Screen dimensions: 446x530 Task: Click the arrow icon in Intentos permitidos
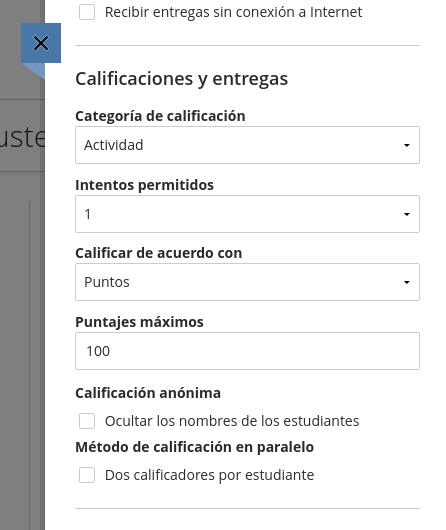tap(406, 214)
